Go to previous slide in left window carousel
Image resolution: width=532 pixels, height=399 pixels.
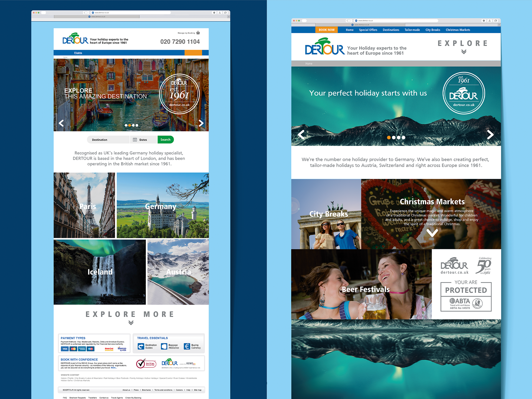tap(61, 123)
